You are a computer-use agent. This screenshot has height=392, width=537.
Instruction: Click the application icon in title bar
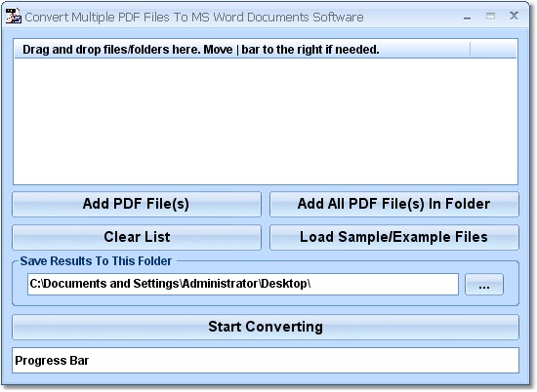click(14, 16)
